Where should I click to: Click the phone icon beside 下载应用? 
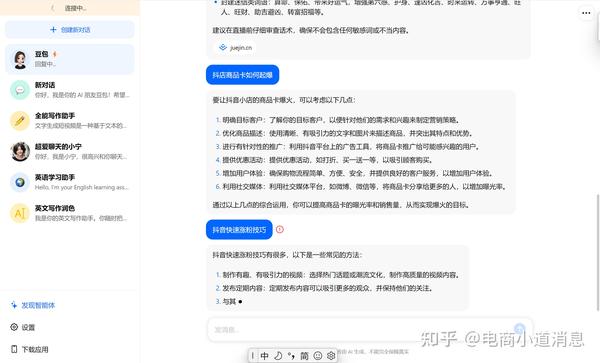tap(14, 349)
